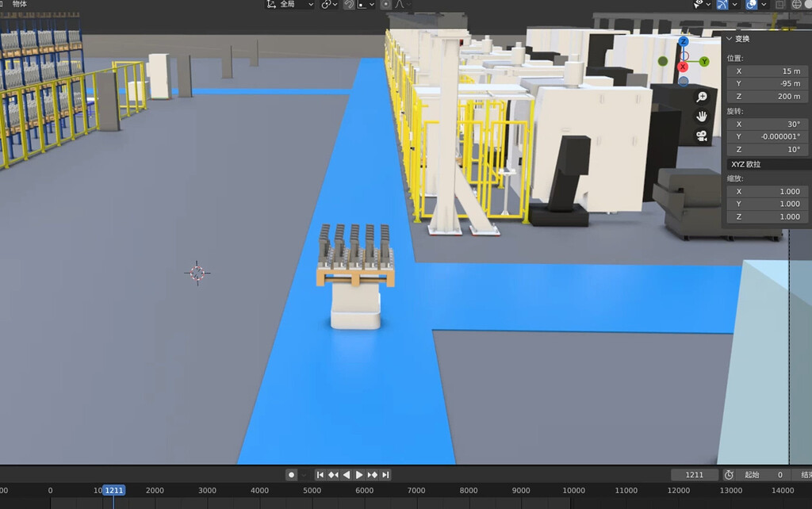
Task: Enable auto keyframing with the record button
Action: pos(292,475)
